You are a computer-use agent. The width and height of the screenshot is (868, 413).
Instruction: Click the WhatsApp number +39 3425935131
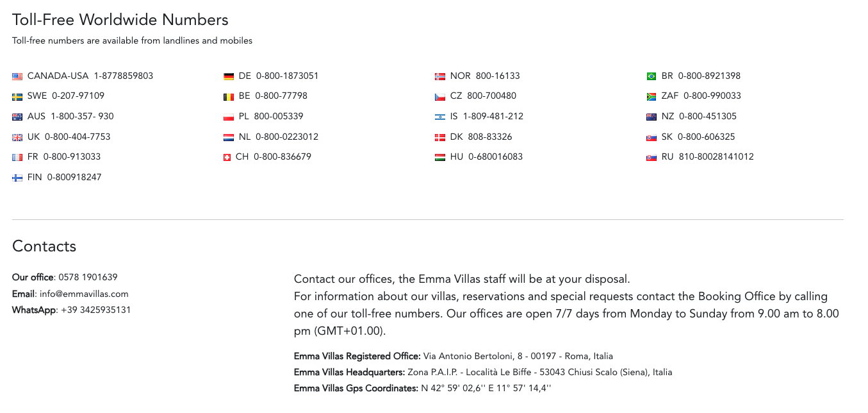click(x=95, y=310)
